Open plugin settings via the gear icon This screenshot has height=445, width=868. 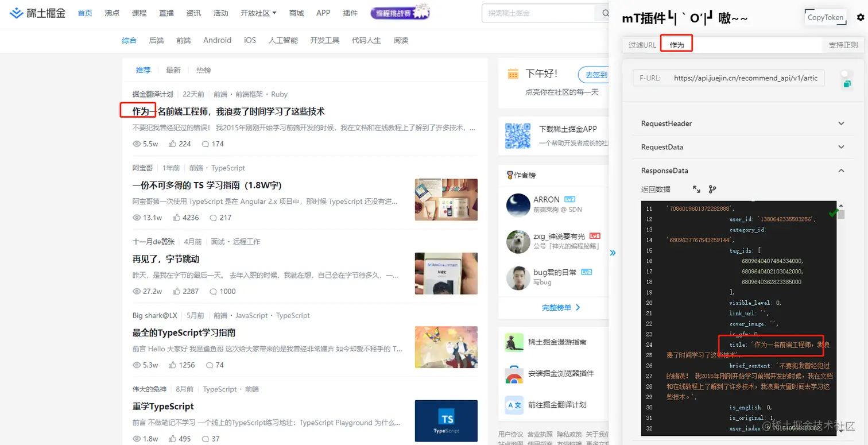coord(860,17)
